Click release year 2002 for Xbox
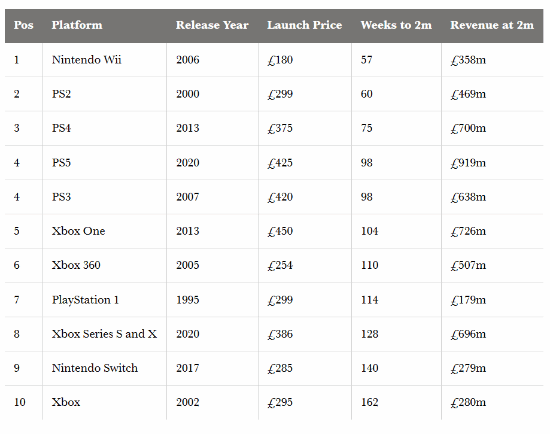 coord(188,402)
